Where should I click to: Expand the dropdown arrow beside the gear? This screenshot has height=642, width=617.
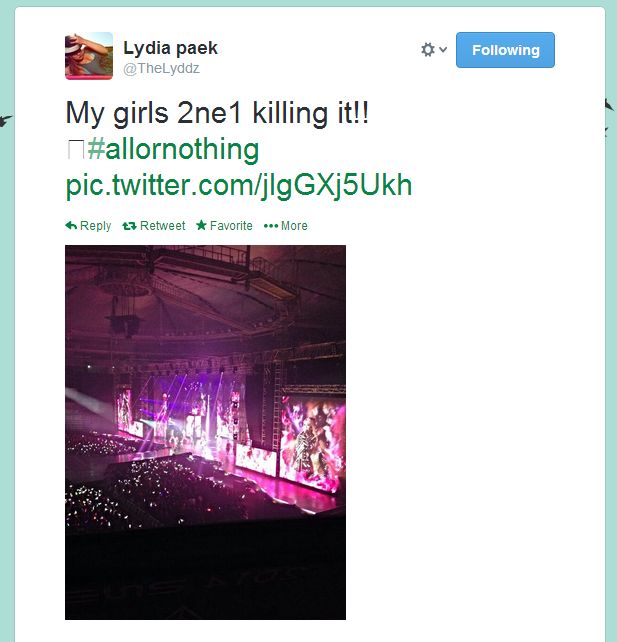[x=443, y=50]
